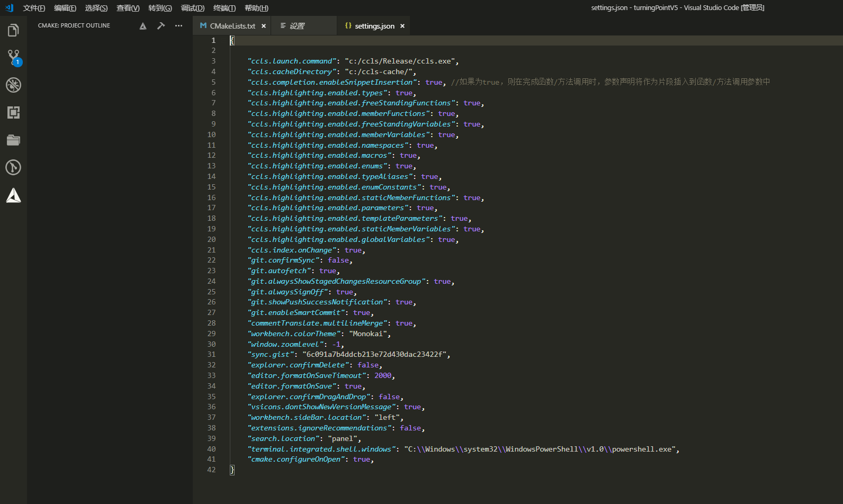Click the 2000 formatOnSaveTimeout value
Viewport: 843px width, 504px height.
383,375
